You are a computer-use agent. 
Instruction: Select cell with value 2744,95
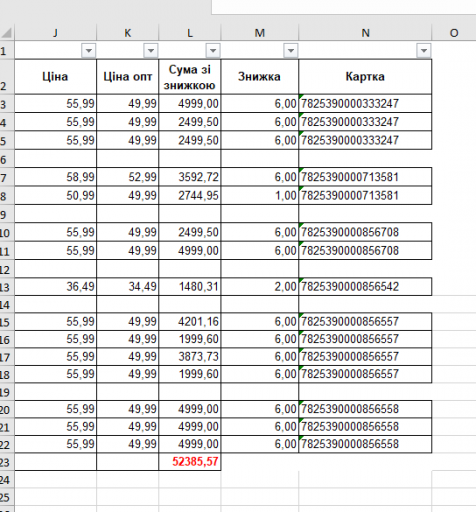[190, 195]
